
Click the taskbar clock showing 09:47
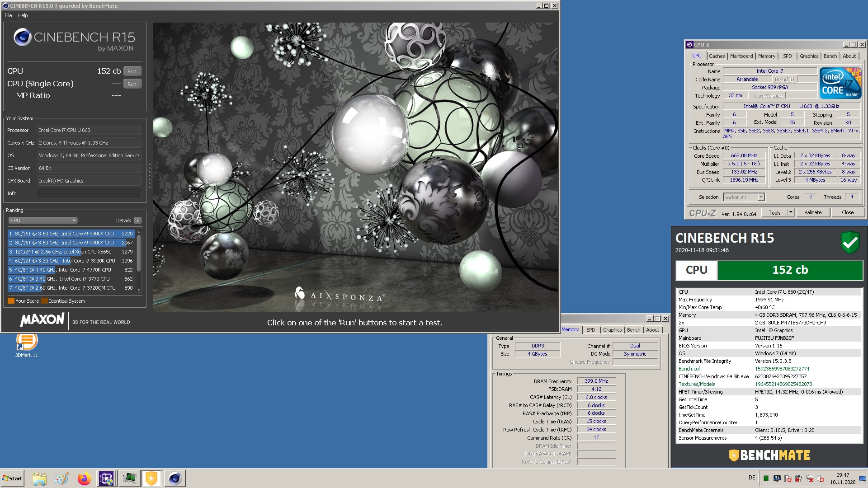tap(842, 479)
